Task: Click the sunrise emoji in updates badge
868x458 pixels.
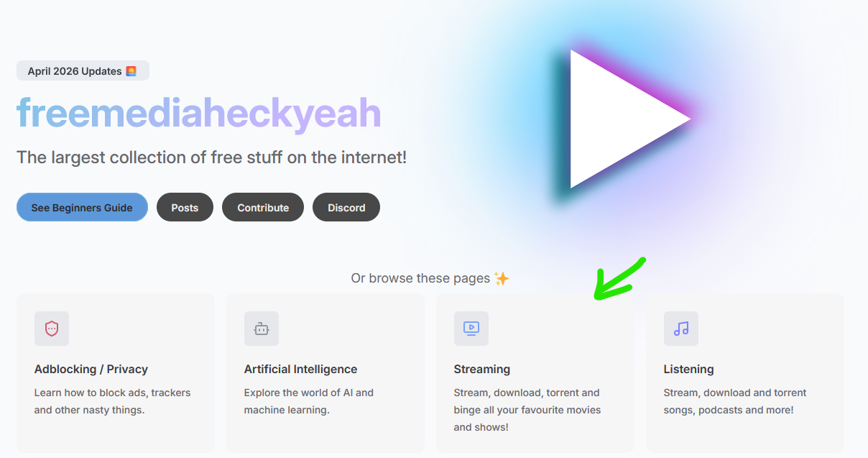Action: coord(131,71)
